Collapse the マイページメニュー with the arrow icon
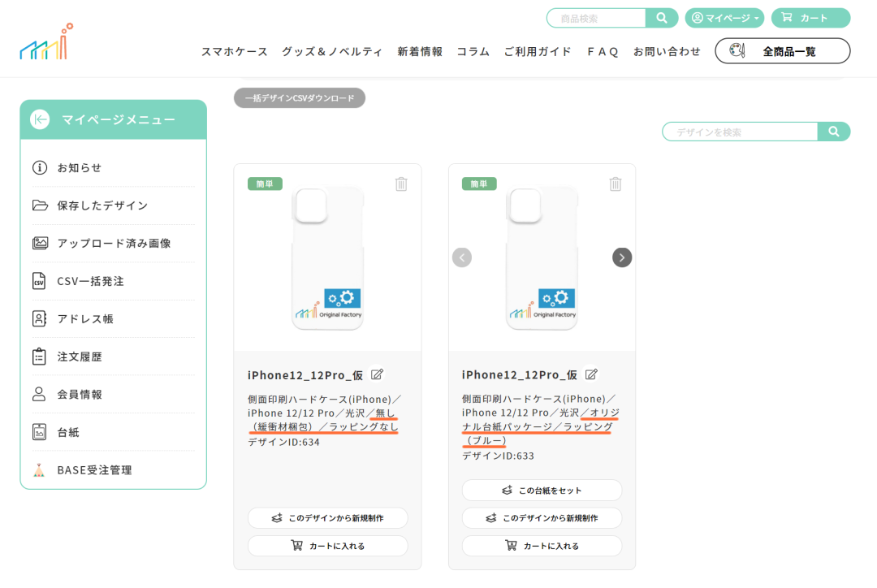Viewport: 877px width, 588px height. 40,119
